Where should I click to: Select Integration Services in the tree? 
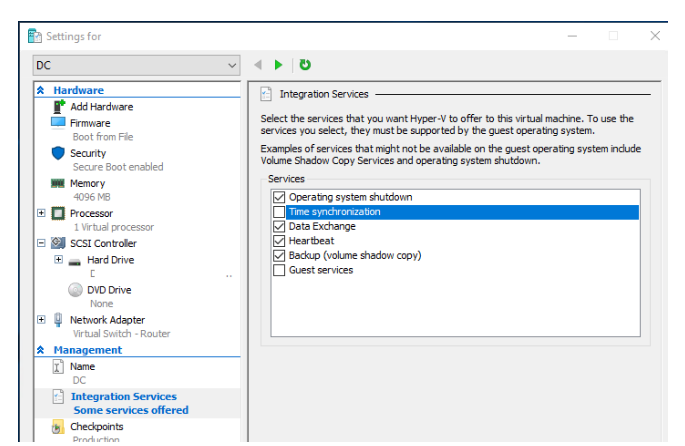[124, 396]
